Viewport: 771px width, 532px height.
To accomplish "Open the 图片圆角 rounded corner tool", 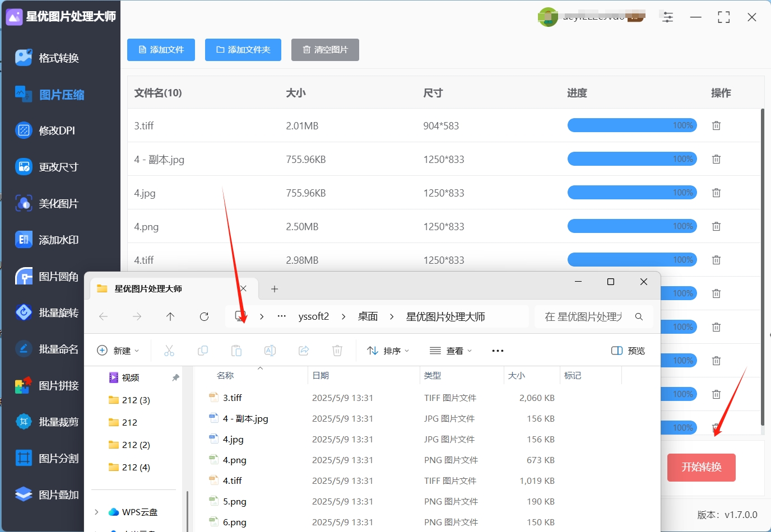I will click(x=47, y=277).
